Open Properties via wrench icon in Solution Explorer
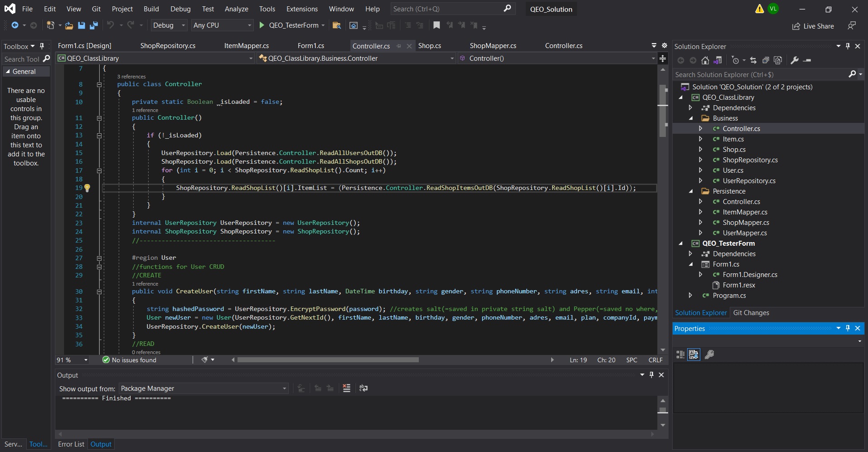This screenshot has width=868, height=452. tap(795, 60)
